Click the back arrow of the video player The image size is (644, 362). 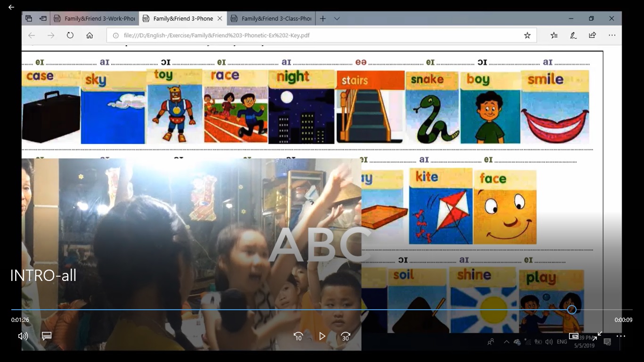[x=11, y=8]
